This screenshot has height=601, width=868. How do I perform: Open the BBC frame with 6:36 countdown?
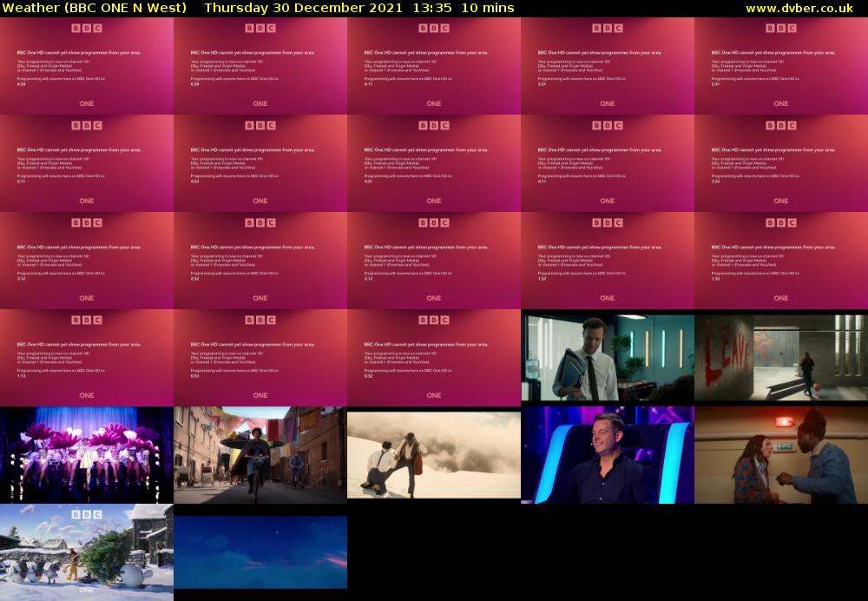[260, 66]
